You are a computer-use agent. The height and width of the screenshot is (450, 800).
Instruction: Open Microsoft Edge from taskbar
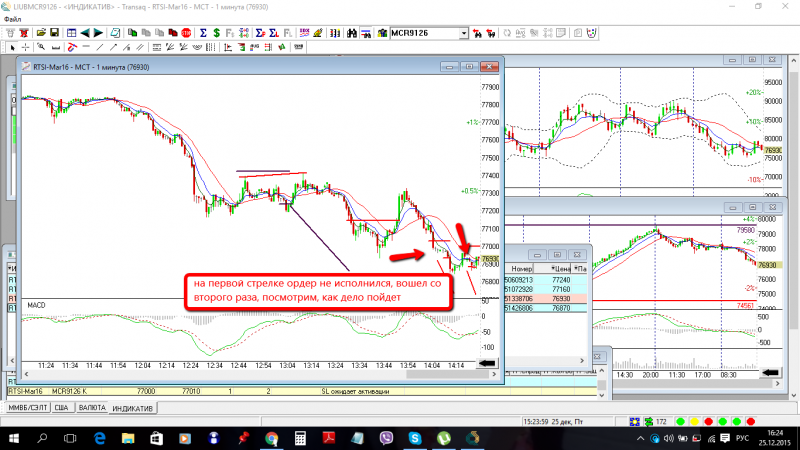pos(99,438)
